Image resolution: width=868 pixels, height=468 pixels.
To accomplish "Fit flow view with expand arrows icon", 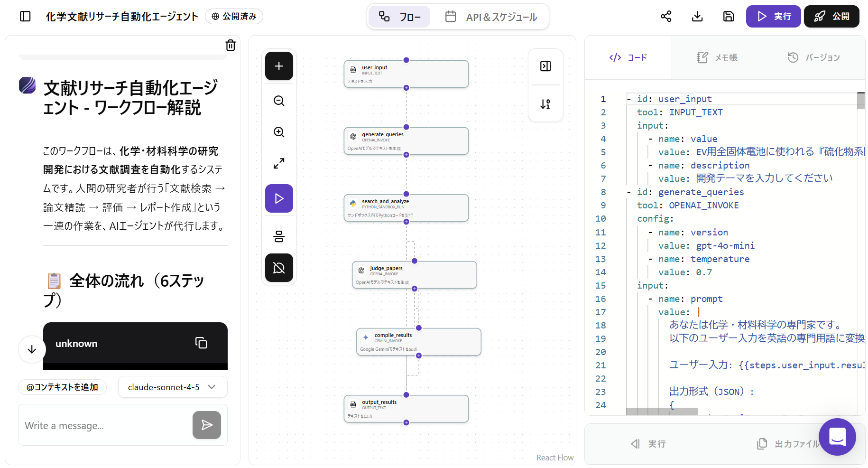I will (279, 163).
